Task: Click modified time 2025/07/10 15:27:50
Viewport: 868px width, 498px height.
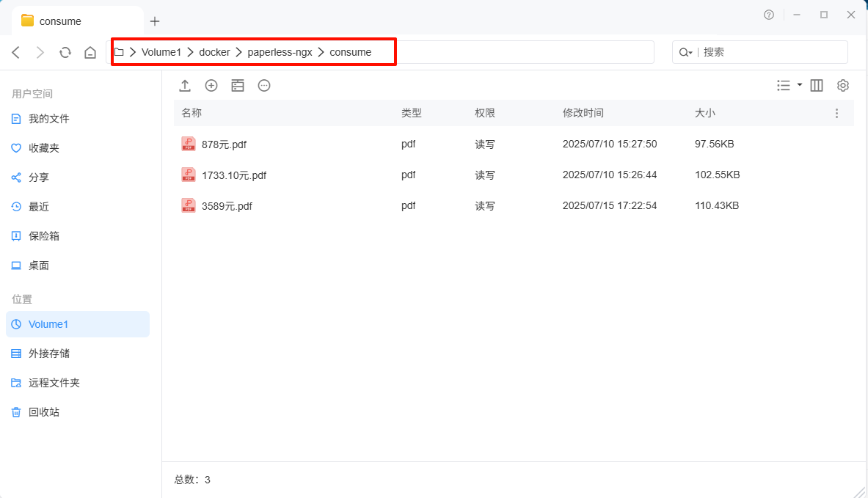Action: [610, 144]
